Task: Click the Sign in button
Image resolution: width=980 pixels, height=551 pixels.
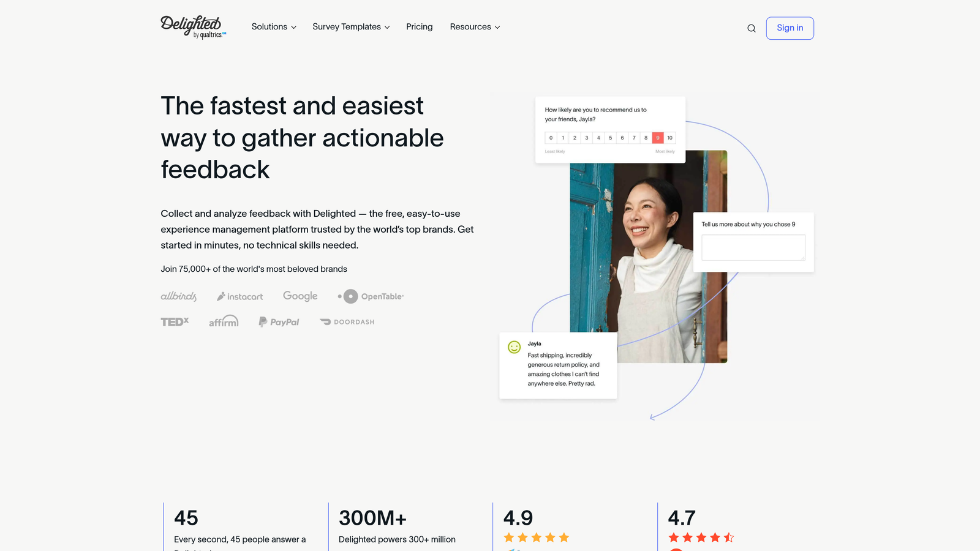Action: tap(790, 28)
